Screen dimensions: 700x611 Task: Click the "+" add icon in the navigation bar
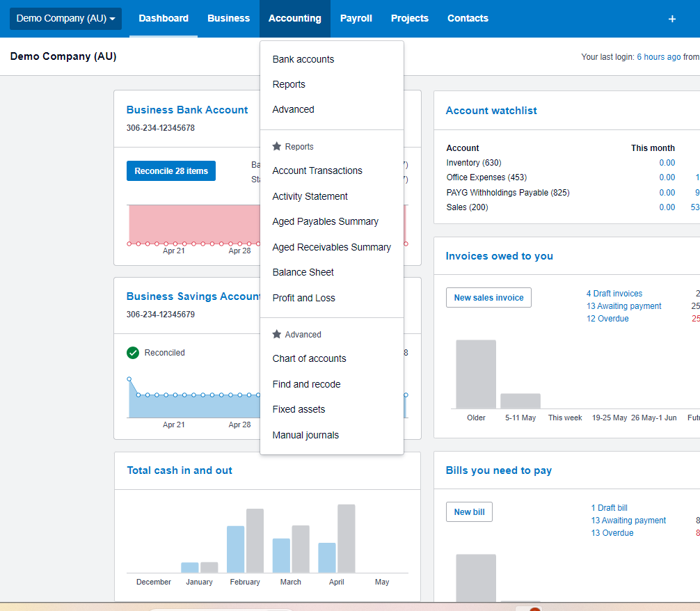671,19
